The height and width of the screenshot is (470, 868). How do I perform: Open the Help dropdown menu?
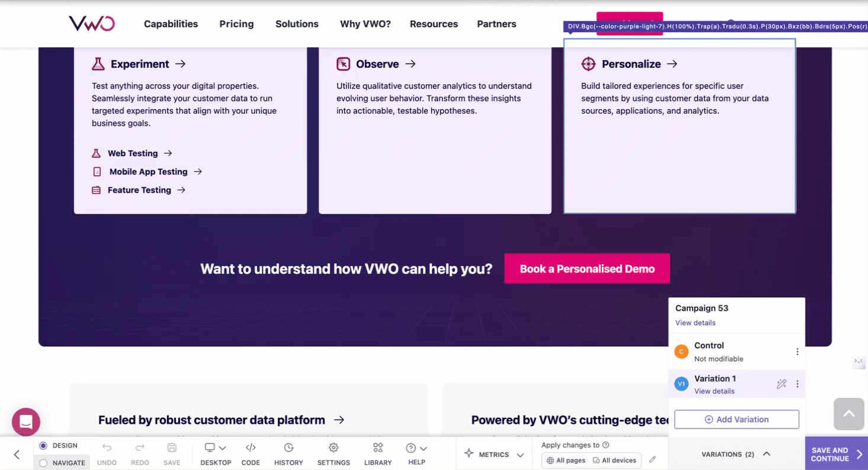pos(417,453)
